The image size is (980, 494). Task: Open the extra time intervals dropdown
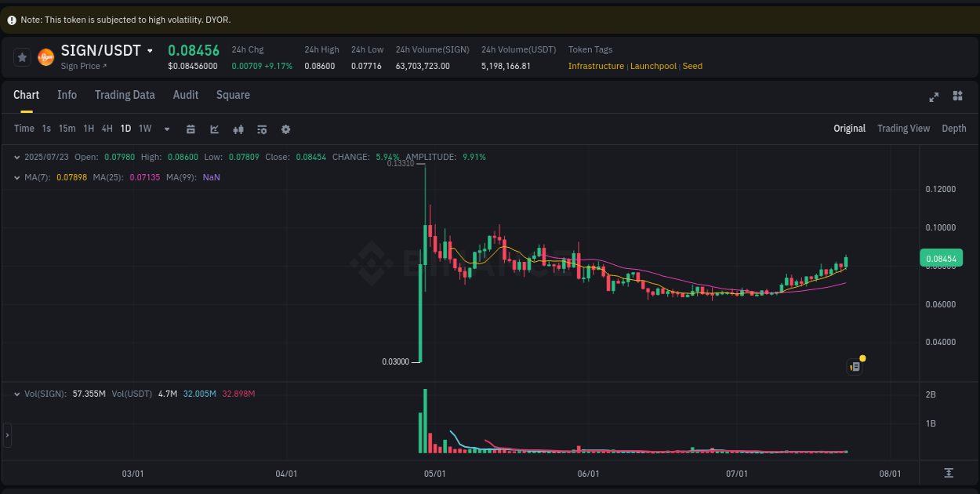coord(166,128)
